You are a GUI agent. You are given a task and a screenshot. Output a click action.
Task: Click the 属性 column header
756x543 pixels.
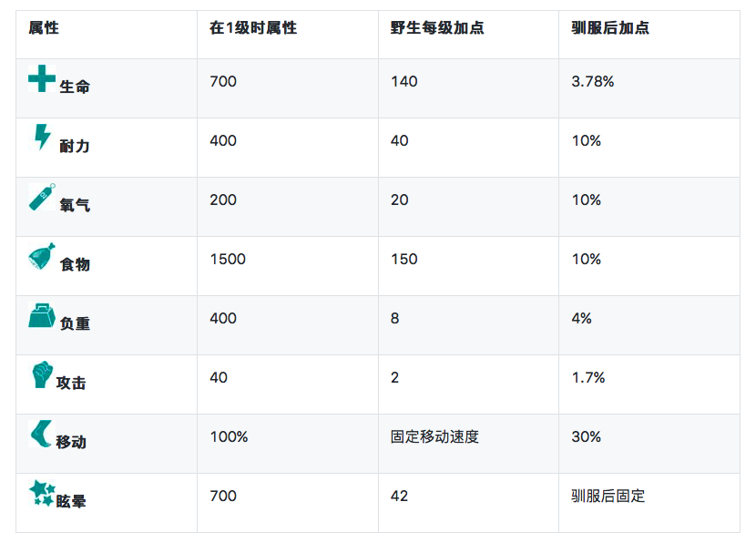point(44,28)
